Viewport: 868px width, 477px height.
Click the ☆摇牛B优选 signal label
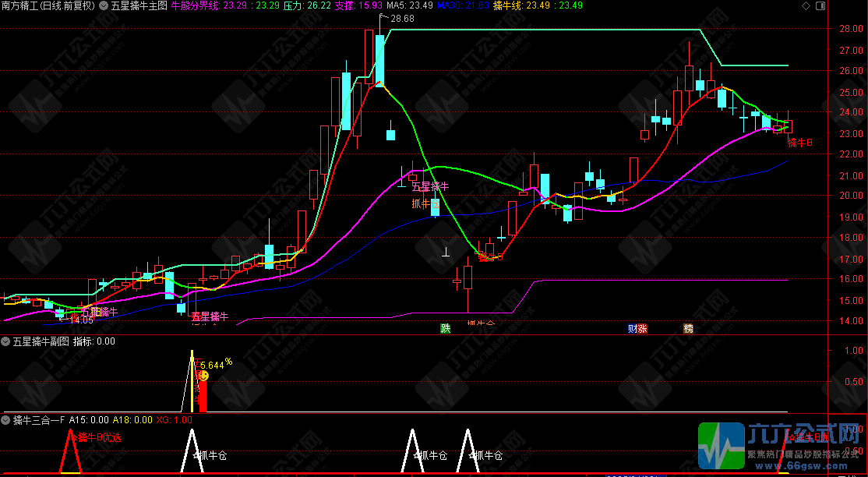97,437
